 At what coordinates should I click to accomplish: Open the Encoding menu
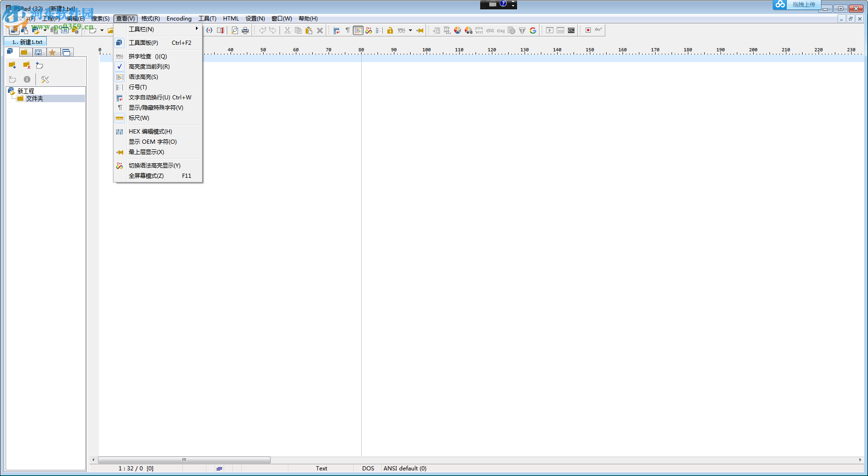coord(179,19)
